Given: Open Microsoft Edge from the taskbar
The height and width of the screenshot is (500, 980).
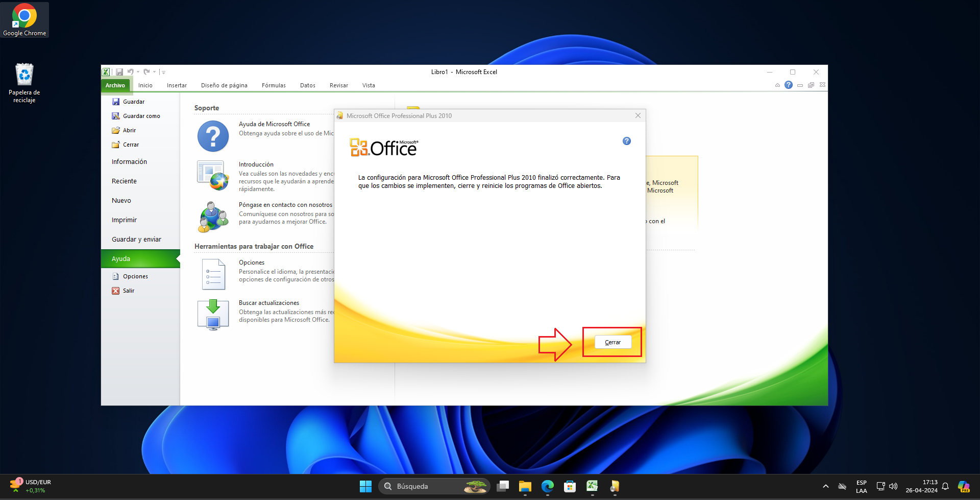Looking at the screenshot, I should 548,486.
